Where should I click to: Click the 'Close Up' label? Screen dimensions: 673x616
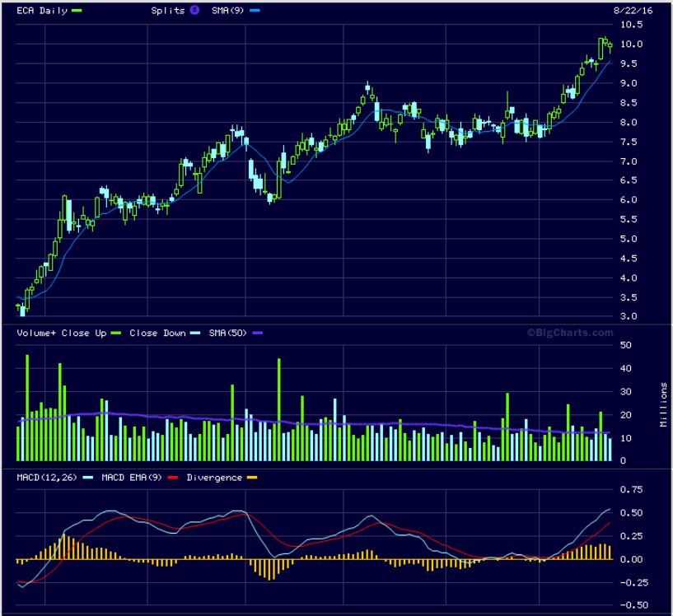[x=84, y=334]
